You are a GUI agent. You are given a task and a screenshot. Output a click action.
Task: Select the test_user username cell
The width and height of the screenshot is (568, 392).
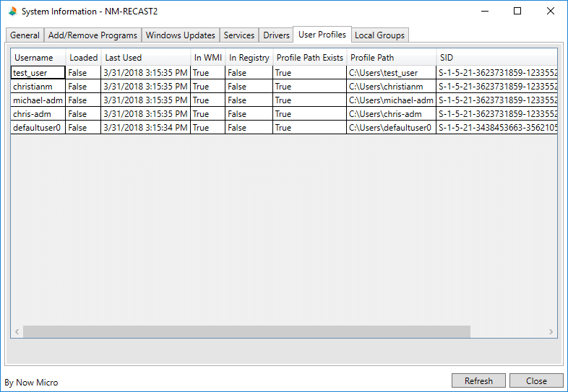tap(38, 73)
